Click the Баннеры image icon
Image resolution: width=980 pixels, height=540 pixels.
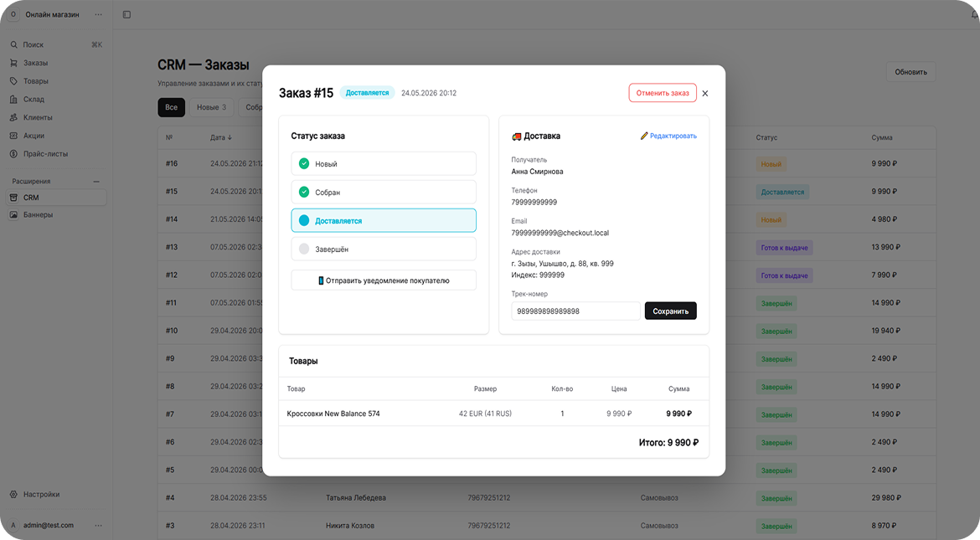pos(13,215)
